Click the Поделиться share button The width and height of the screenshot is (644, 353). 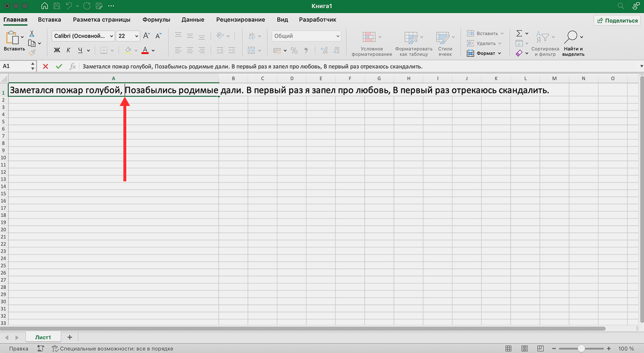[617, 21]
